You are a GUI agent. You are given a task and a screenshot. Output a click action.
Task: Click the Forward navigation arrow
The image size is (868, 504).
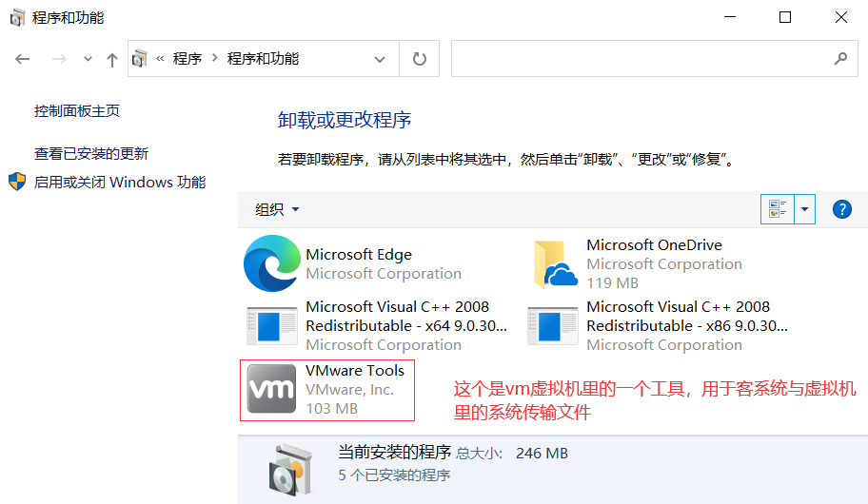pyautogui.click(x=59, y=59)
